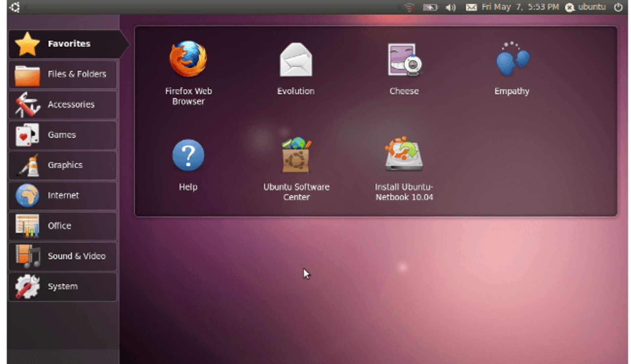631x364 pixels.
Task: Check the battery status indicator
Action: [x=430, y=7]
